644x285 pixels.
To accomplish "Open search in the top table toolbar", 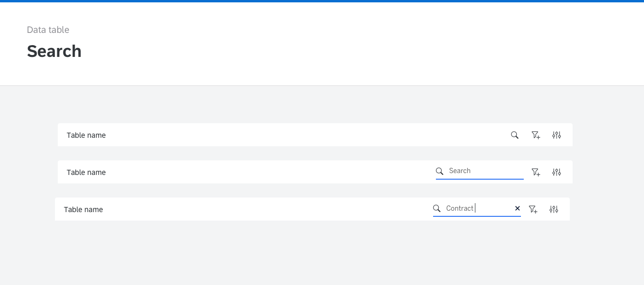I will (x=515, y=135).
